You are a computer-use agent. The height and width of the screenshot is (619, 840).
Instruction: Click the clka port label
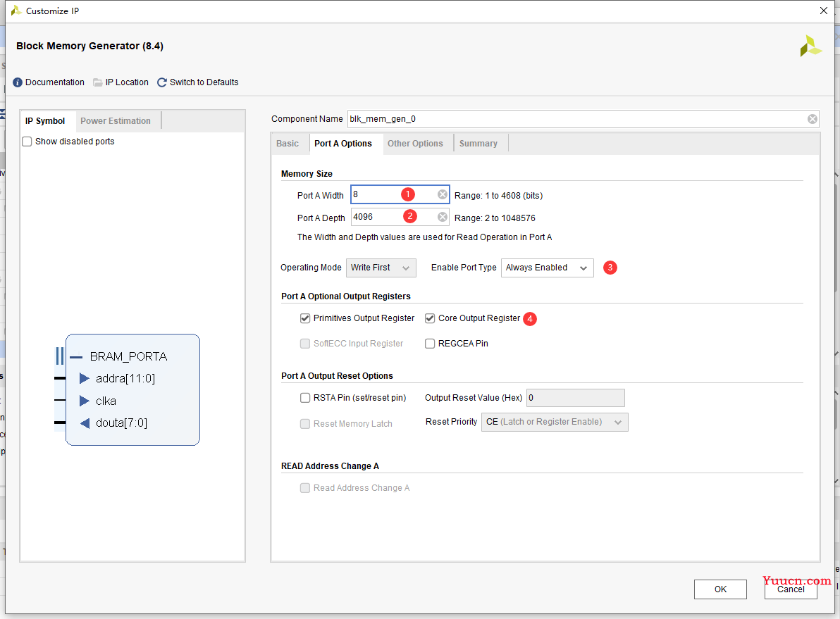pos(106,401)
